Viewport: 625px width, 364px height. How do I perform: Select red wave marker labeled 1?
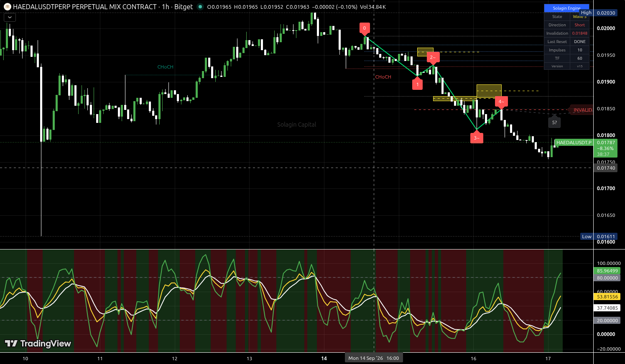pos(417,84)
